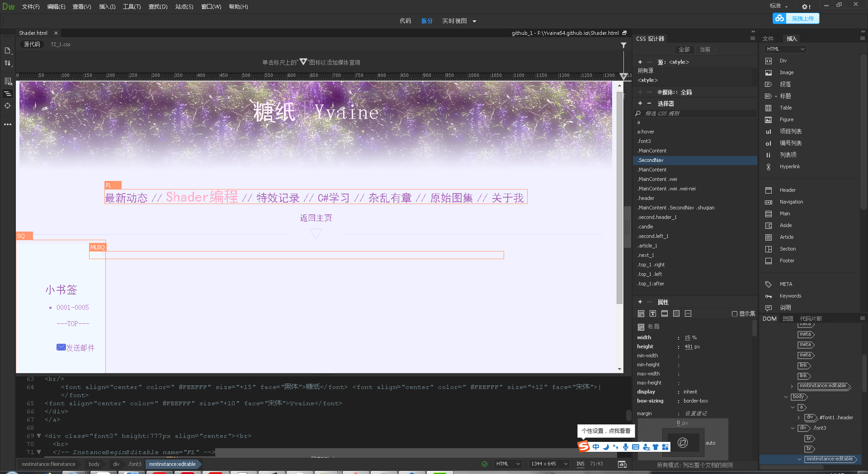868x474 pixels.
Task: Remove the selected selector with minus button
Action: click(649, 104)
